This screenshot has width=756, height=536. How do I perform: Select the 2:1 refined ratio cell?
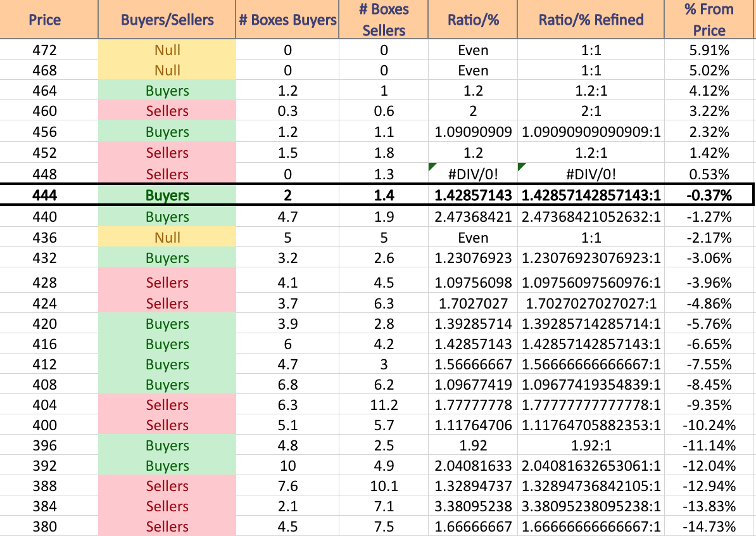(591, 110)
